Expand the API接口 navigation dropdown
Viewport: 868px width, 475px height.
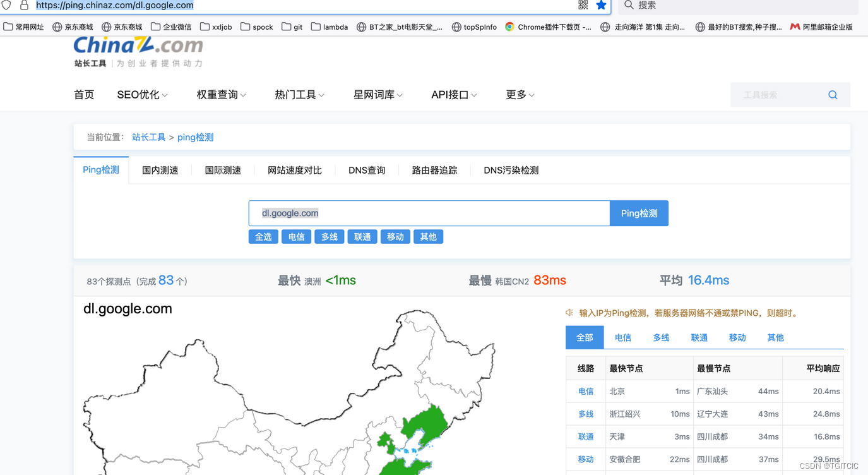pyautogui.click(x=454, y=95)
